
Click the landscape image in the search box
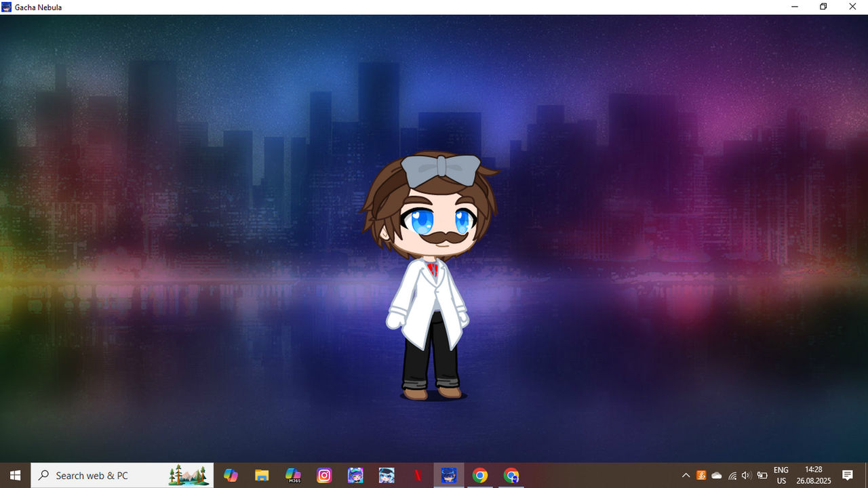pos(189,475)
